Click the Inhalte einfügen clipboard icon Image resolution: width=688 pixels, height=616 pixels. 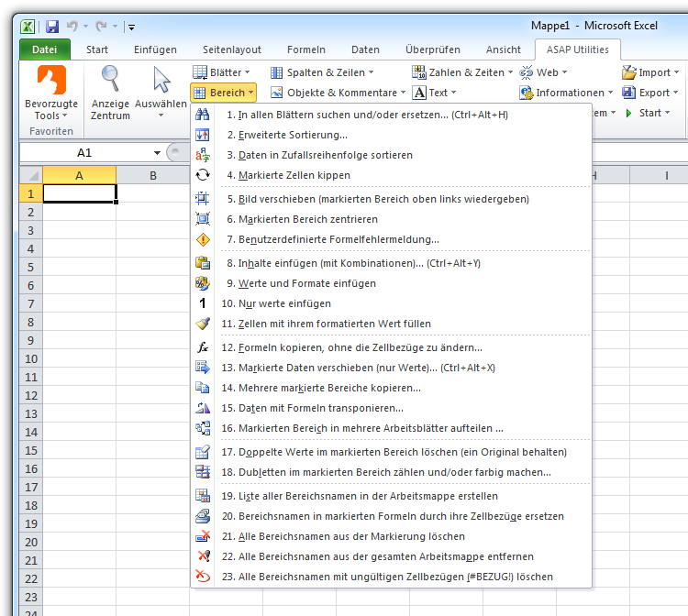tap(203, 263)
